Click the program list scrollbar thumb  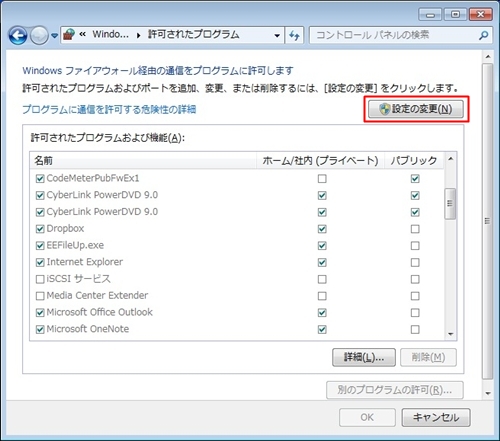[450, 204]
